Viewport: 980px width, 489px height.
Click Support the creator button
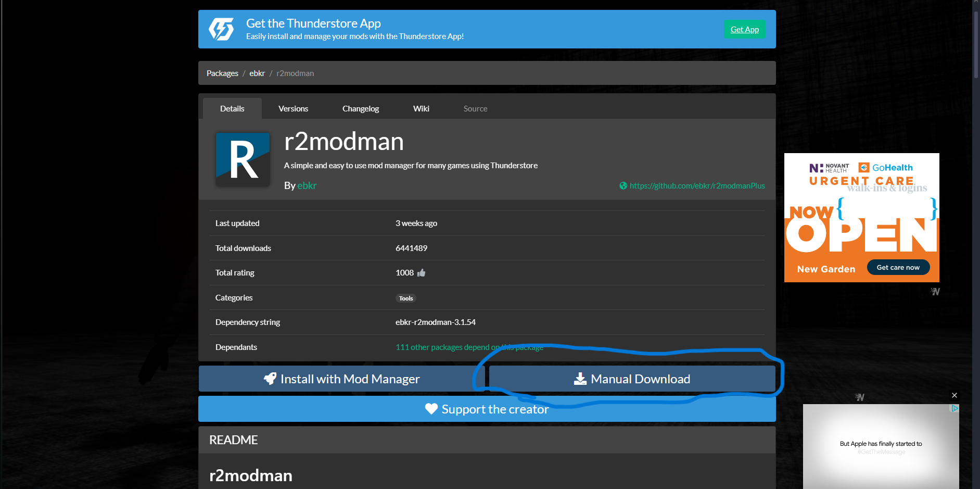coord(487,409)
